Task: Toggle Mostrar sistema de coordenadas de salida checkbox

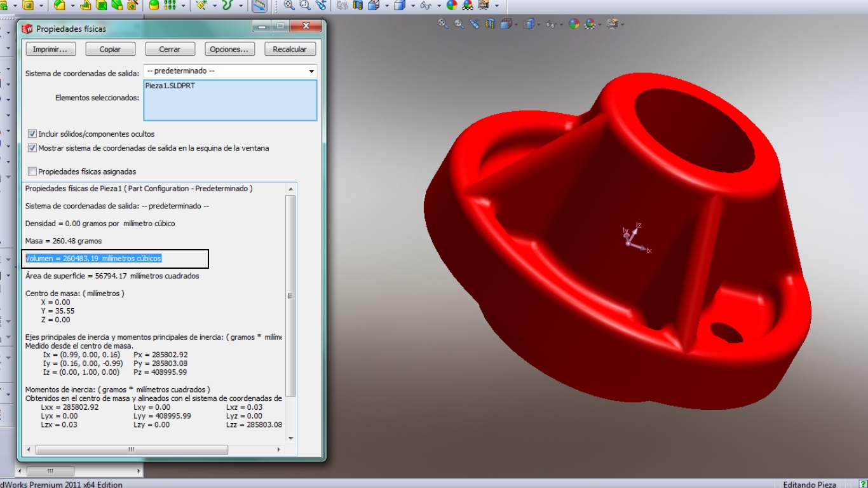Action: pos(32,148)
